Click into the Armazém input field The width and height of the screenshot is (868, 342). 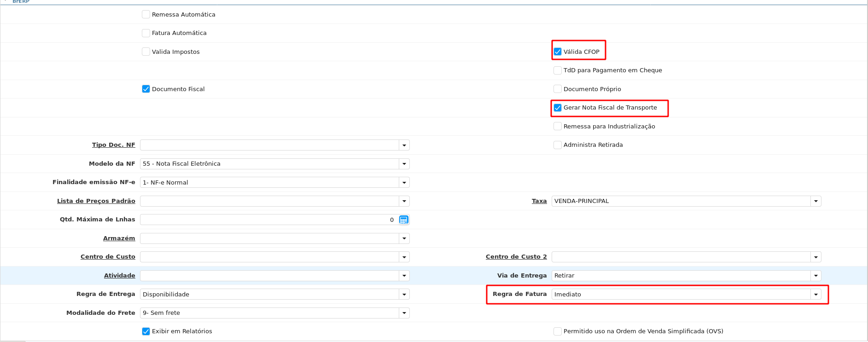269,238
